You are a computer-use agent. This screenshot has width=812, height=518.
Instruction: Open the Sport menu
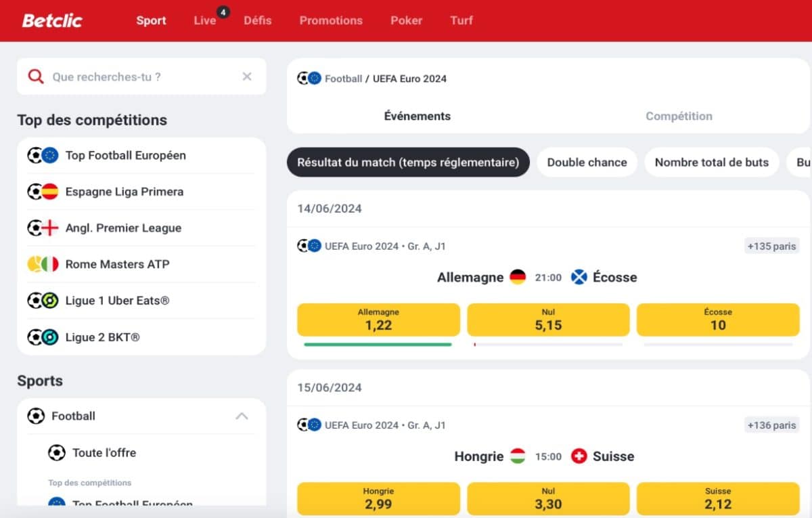pos(151,20)
